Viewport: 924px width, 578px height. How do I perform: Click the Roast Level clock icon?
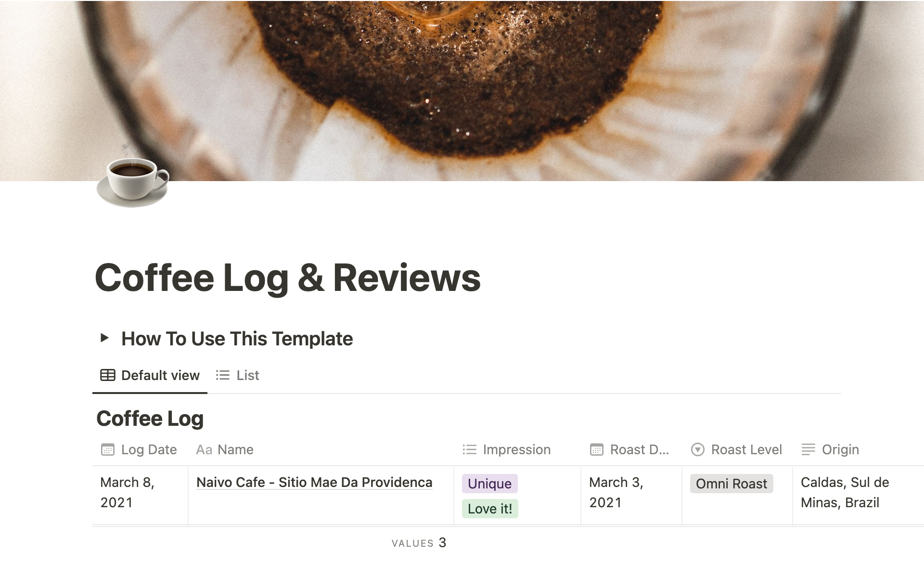[697, 449]
